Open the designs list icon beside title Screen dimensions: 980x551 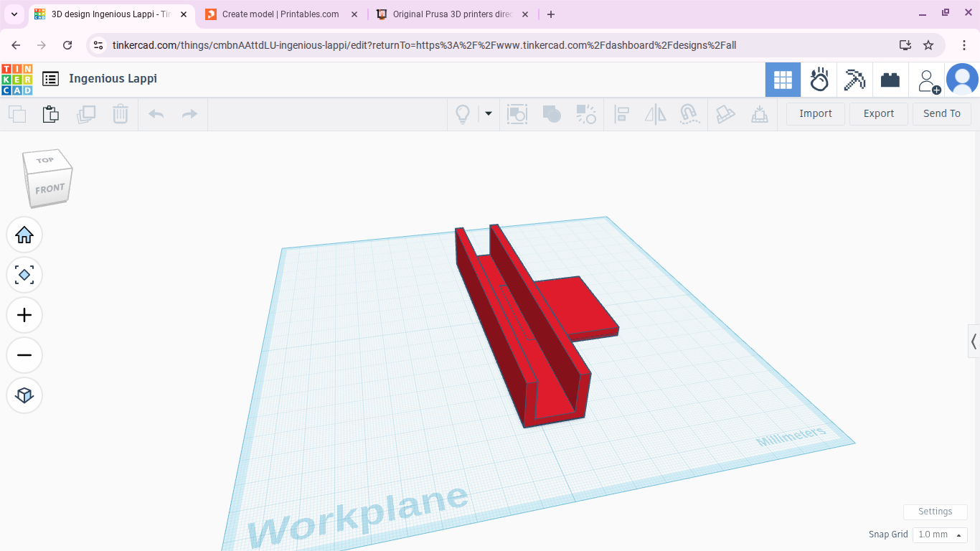(50, 79)
